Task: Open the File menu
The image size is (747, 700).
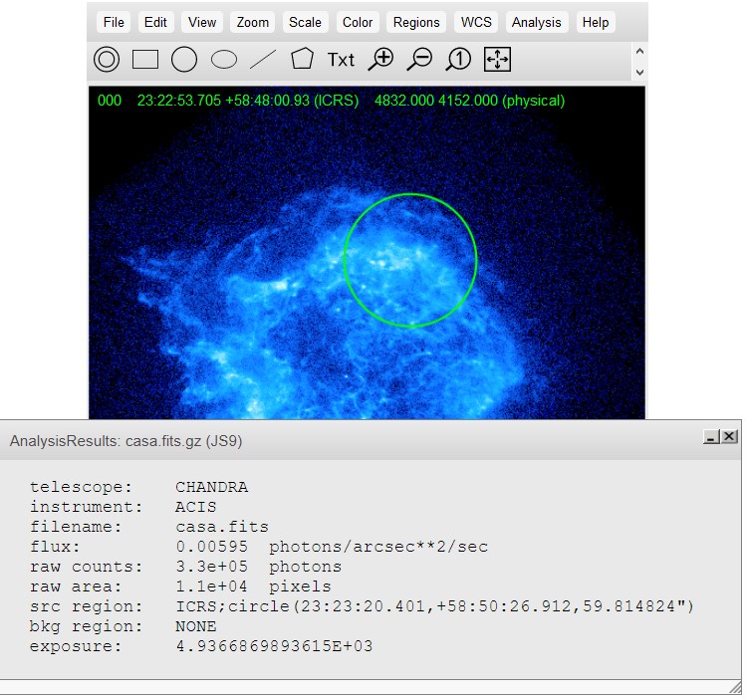Action: coord(114,22)
